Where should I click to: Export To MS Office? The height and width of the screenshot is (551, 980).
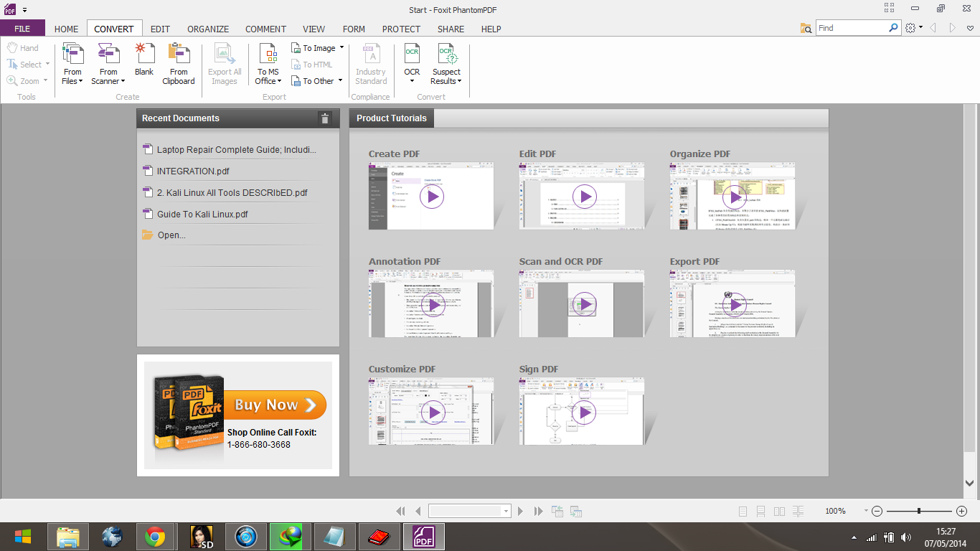[268, 64]
